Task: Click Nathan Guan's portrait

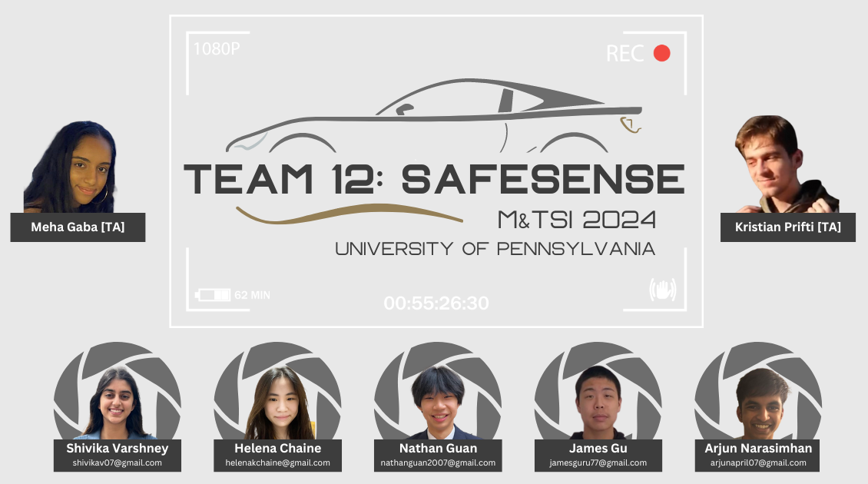Action: pyautogui.click(x=439, y=403)
